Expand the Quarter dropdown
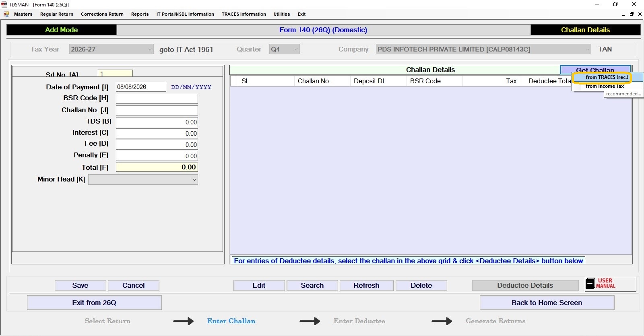The image size is (644, 336). 296,49
